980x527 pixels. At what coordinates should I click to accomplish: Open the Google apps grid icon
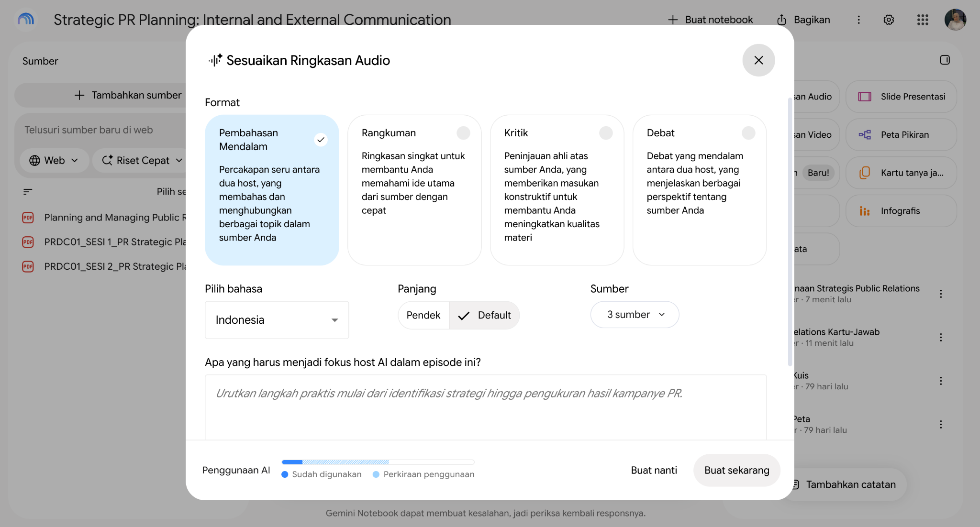[x=923, y=20]
